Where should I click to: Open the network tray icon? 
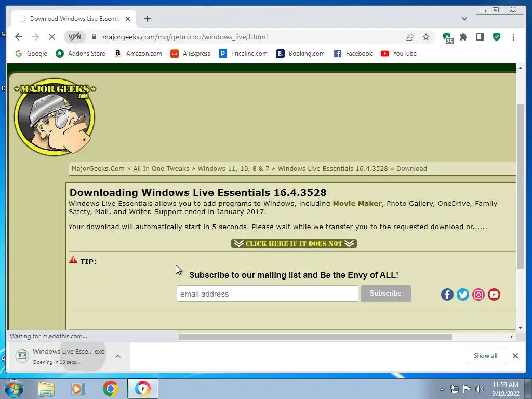tap(454, 389)
